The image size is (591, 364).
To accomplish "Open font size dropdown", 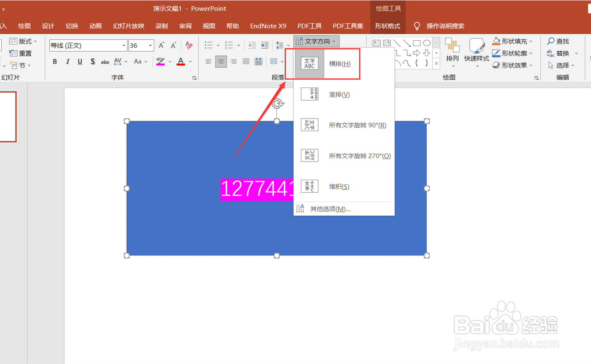I will click(x=150, y=45).
